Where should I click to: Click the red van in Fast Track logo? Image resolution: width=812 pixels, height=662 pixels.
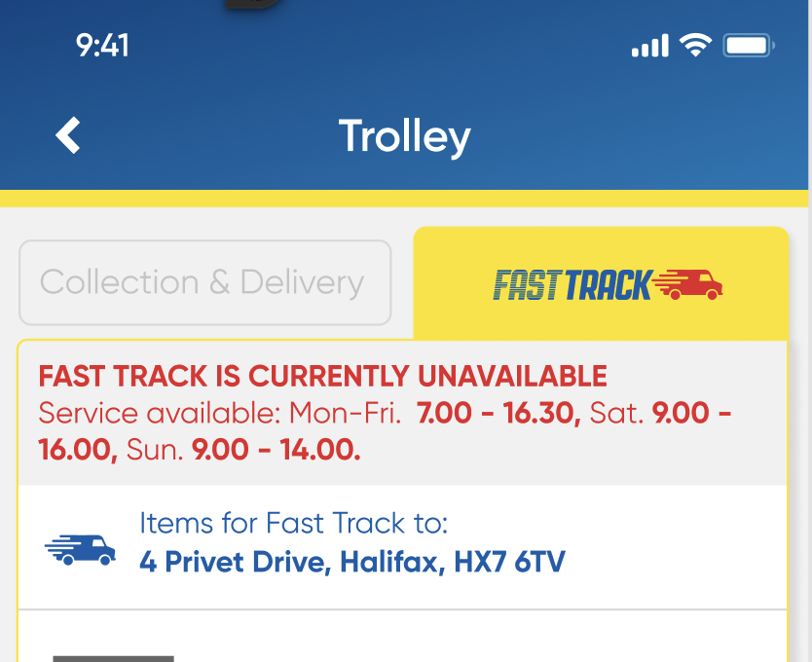(689, 284)
